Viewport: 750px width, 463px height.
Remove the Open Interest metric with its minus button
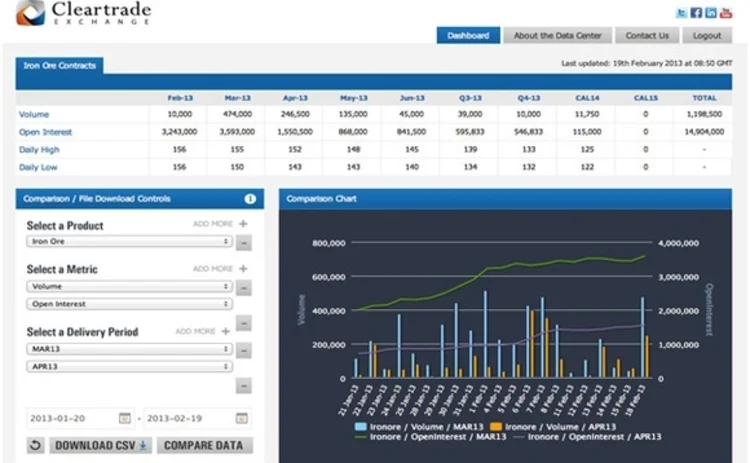tap(244, 323)
